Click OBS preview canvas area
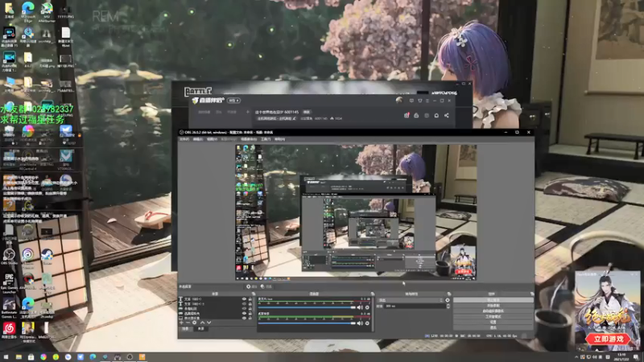This screenshot has height=362, width=644. point(356,212)
